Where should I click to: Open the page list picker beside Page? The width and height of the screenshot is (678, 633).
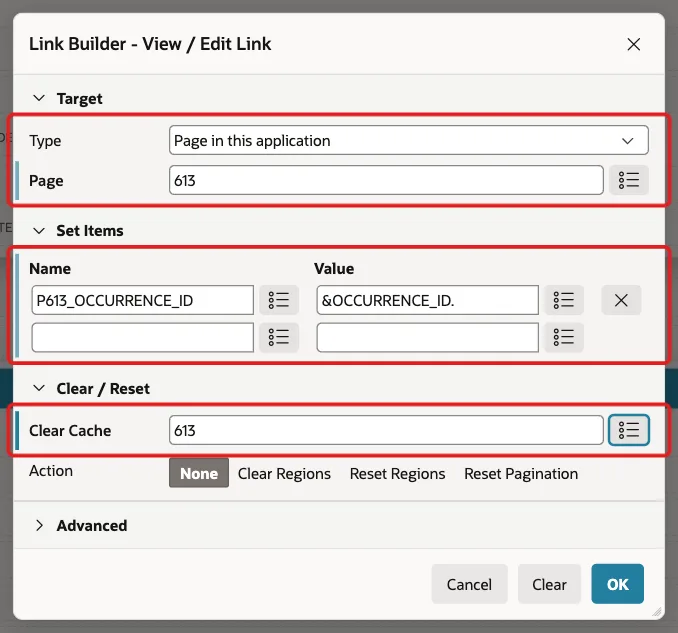point(628,180)
